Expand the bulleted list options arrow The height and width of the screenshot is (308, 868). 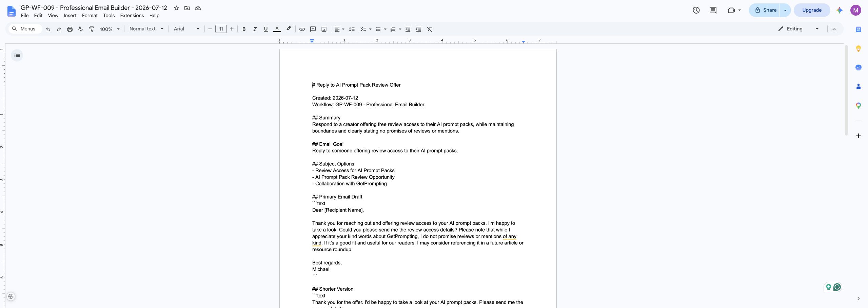point(385,29)
